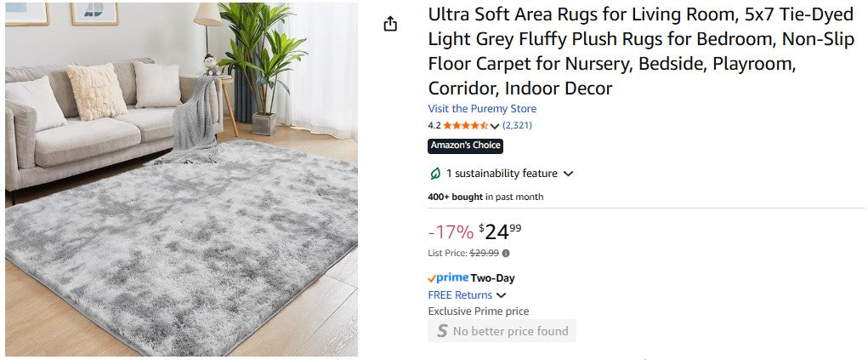The height and width of the screenshot is (360, 868).
Task: Click the orange Prime logo
Action: 448,278
